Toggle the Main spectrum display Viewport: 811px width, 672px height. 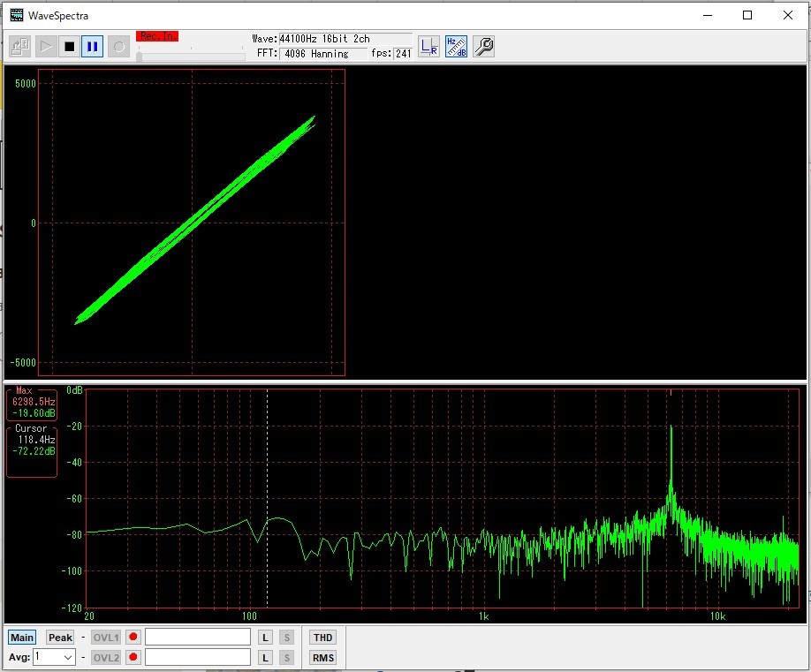point(22,638)
